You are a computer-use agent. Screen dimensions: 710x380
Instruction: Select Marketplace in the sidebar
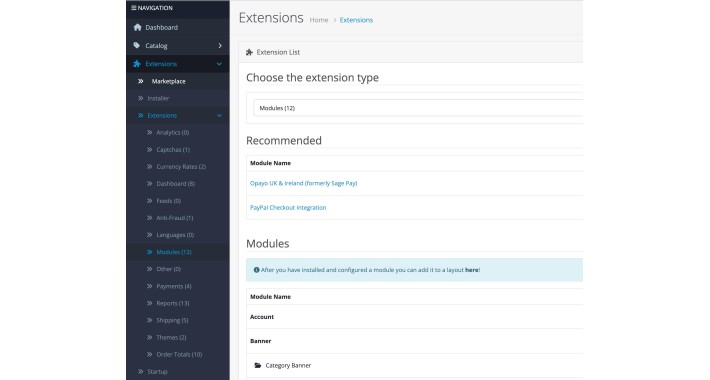coord(168,81)
